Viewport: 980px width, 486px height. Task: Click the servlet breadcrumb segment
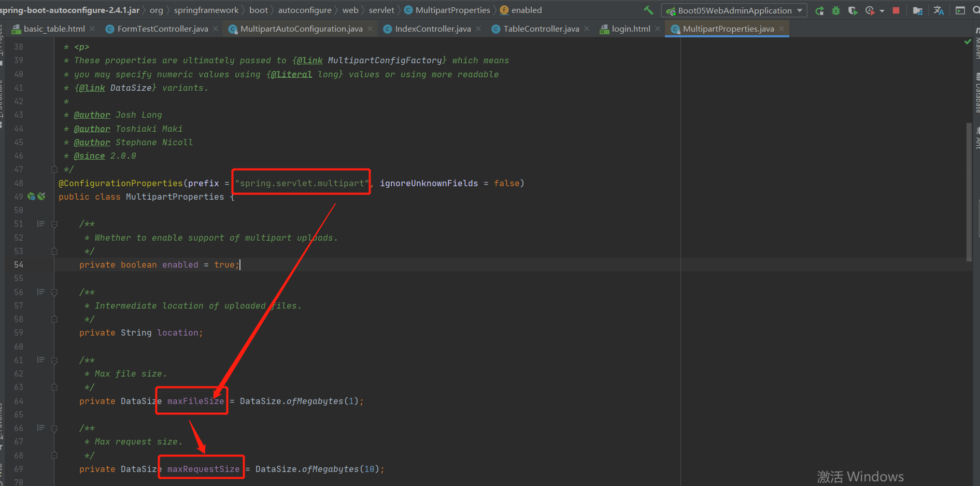pos(381,10)
